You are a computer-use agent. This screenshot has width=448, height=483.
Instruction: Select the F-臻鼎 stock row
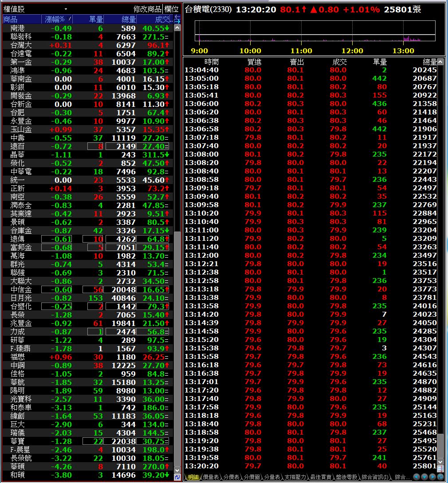point(88,348)
